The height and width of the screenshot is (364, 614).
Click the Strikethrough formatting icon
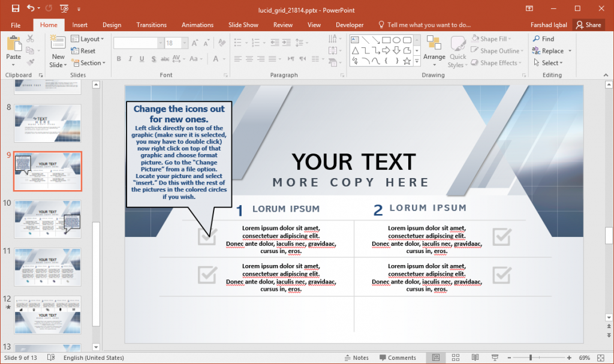pyautogui.click(x=165, y=59)
